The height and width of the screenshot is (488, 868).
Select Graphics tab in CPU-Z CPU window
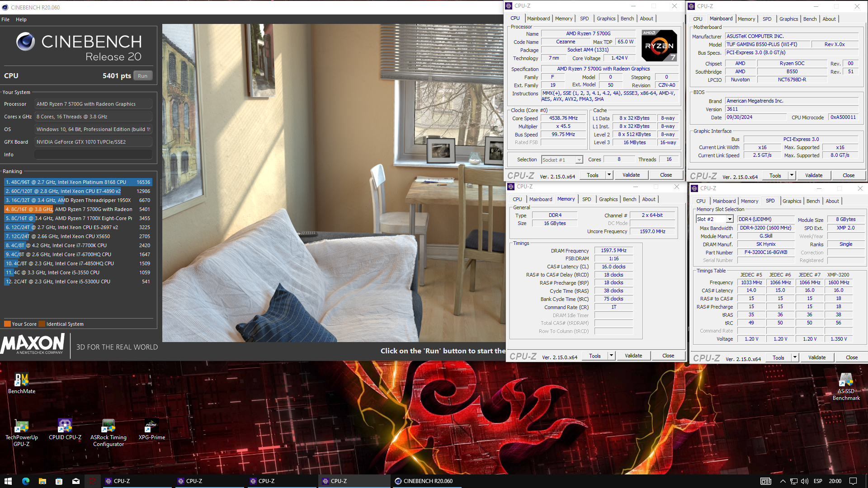(606, 19)
